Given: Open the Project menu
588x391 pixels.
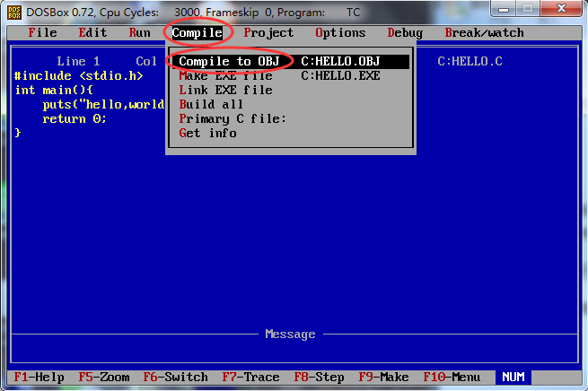Looking at the screenshot, I should tap(268, 33).
